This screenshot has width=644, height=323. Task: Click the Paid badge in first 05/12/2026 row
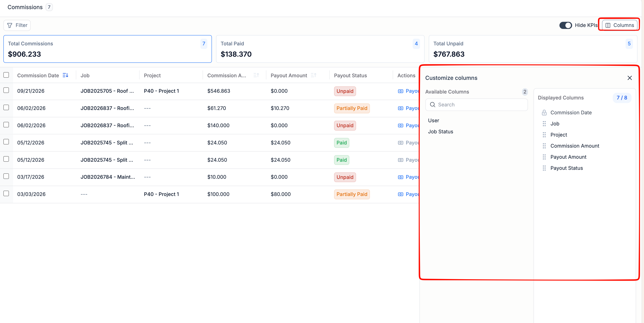tap(341, 143)
